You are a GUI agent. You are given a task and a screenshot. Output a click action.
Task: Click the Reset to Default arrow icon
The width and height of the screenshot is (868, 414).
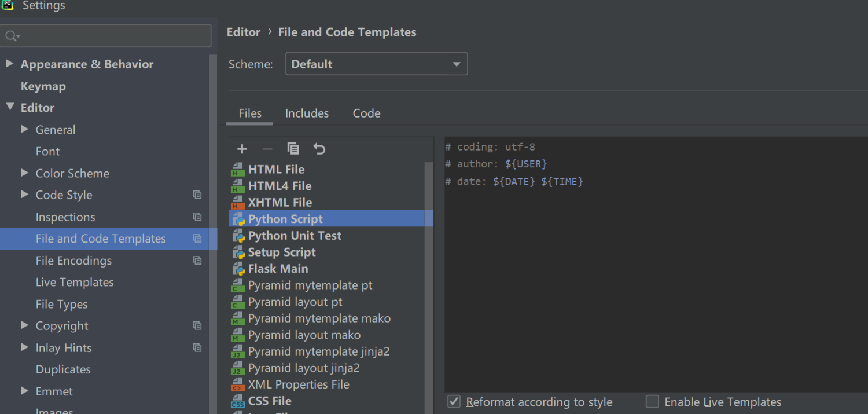point(319,149)
